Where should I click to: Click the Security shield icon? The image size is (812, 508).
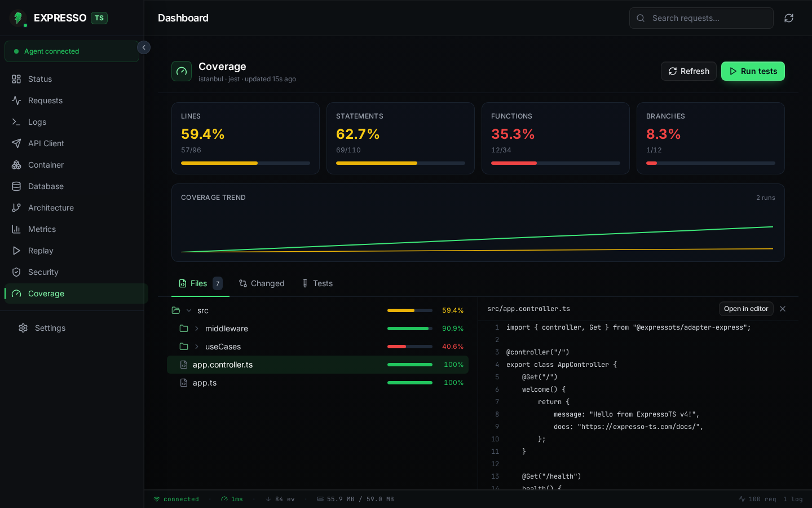16,272
